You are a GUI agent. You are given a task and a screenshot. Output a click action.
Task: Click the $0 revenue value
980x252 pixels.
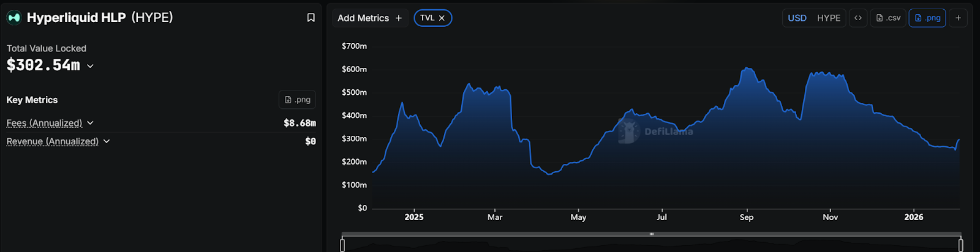(311, 141)
